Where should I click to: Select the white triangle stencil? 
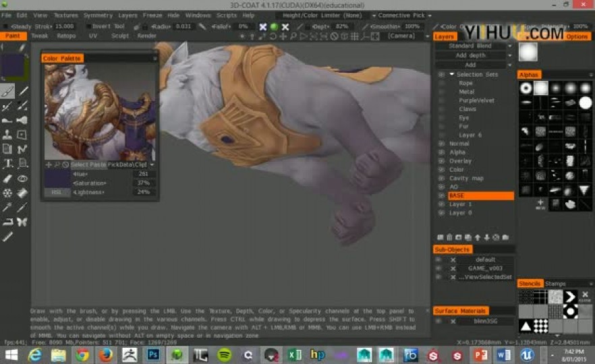pos(526,326)
